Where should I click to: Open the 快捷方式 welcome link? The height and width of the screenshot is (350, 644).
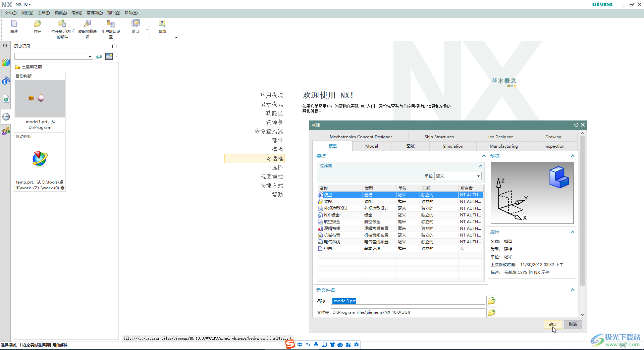coord(272,186)
